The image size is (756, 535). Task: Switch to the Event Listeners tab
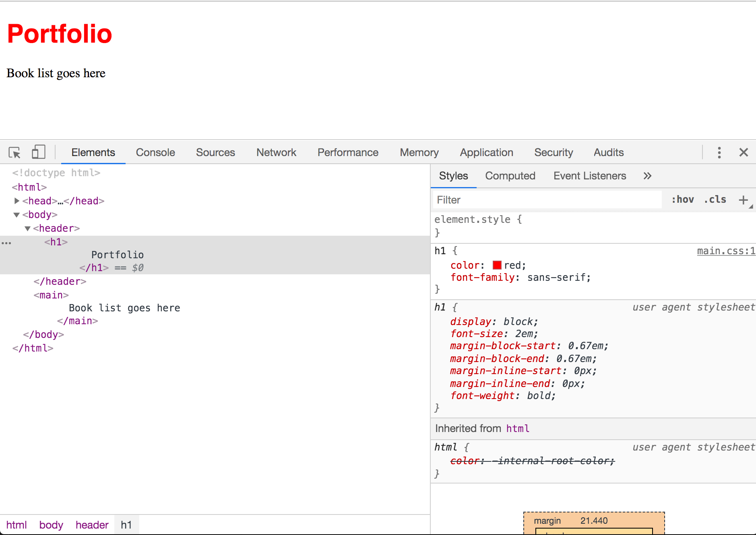point(589,176)
